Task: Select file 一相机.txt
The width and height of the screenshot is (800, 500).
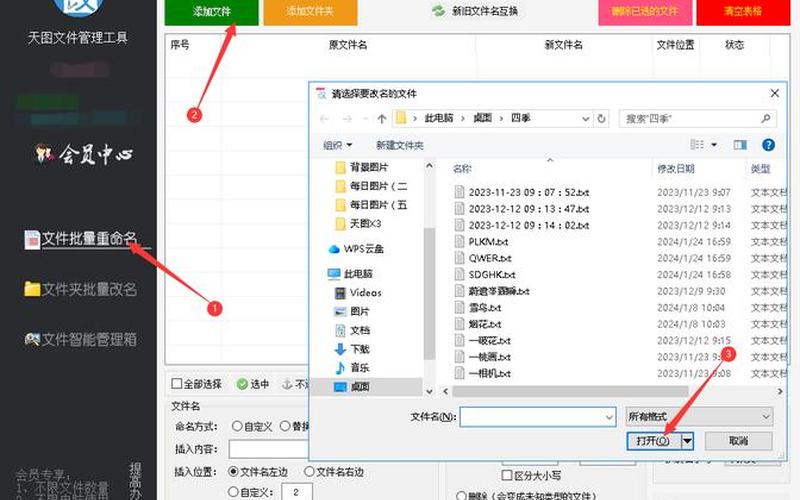Action: [x=483, y=373]
